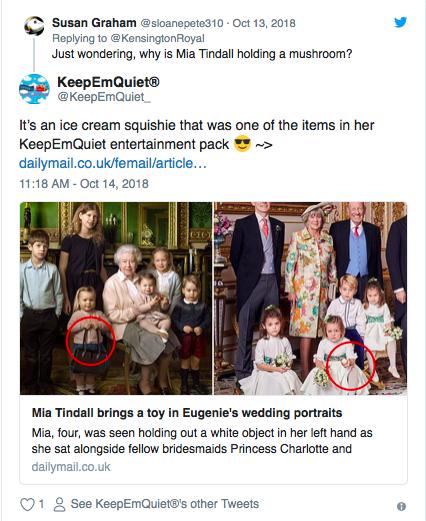Like the tweet with heart icon
Image resolution: width=426 pixels, height=521 pixels.
point(27,504)
